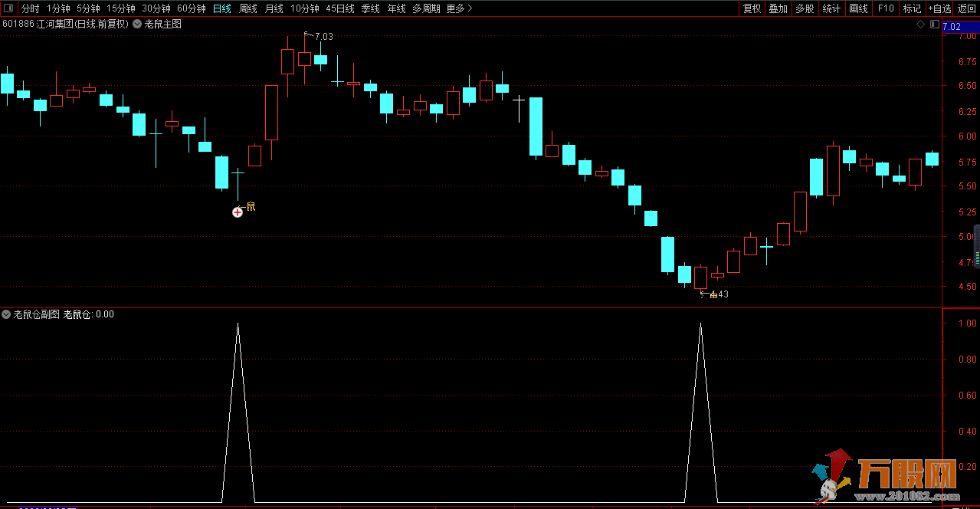Select the 周线 weekly chart tab
The height and width of the screenshot is (509, 980).
248,8
